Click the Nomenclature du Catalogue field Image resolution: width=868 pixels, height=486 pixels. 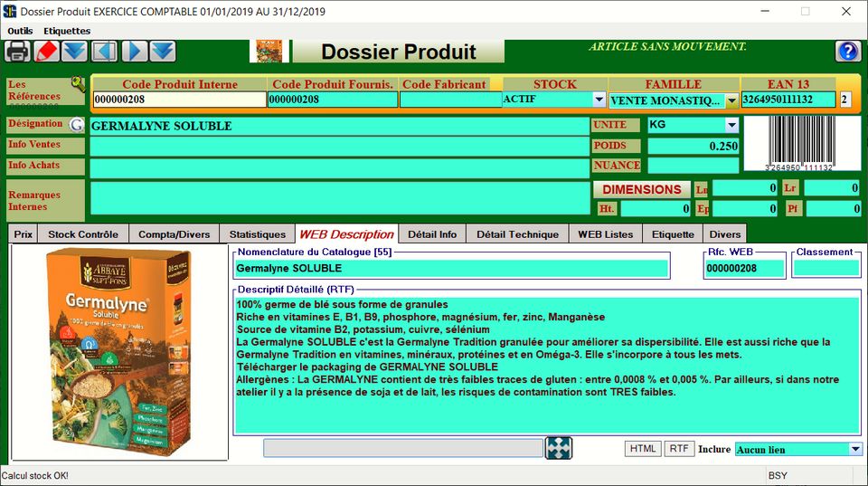click(x=451, y=268)
